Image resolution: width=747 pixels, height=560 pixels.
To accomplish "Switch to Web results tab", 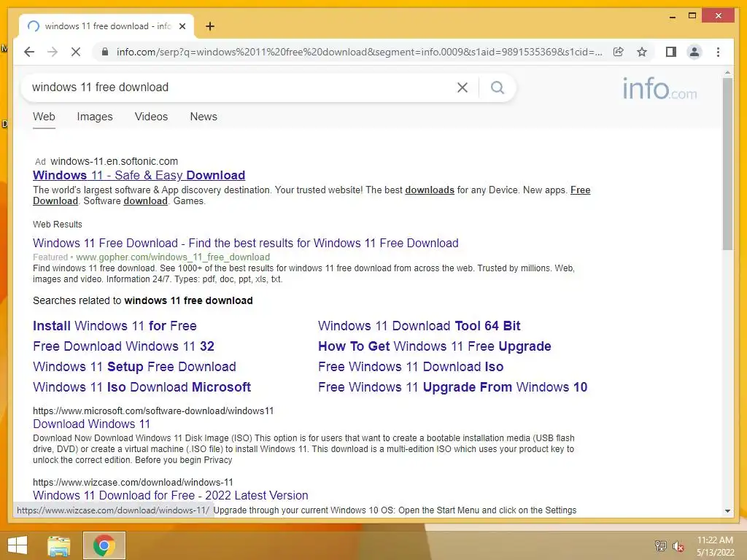I will point(44,117).
